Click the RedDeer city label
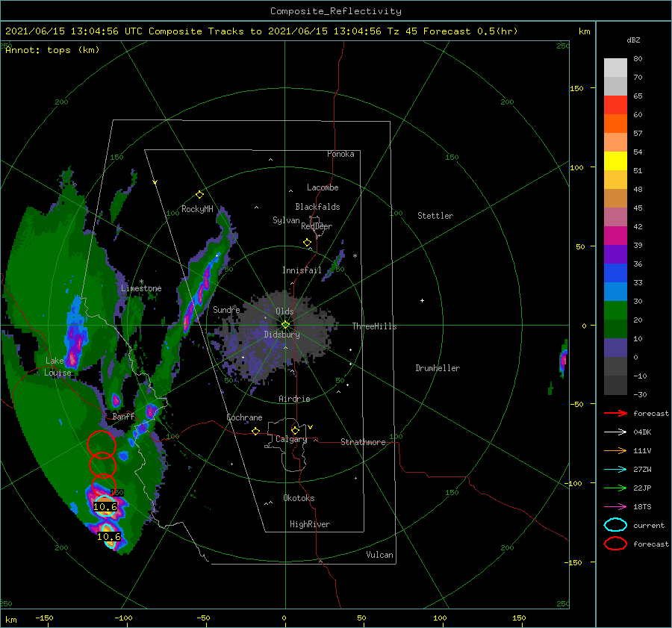Screen dimensions: 672x628 [x=317, y=226]
